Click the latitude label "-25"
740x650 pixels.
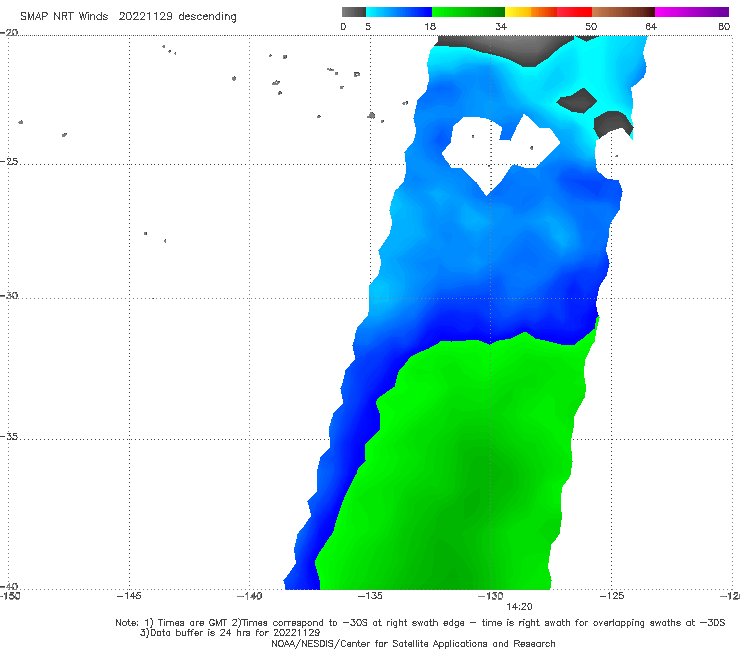[9, 161]
